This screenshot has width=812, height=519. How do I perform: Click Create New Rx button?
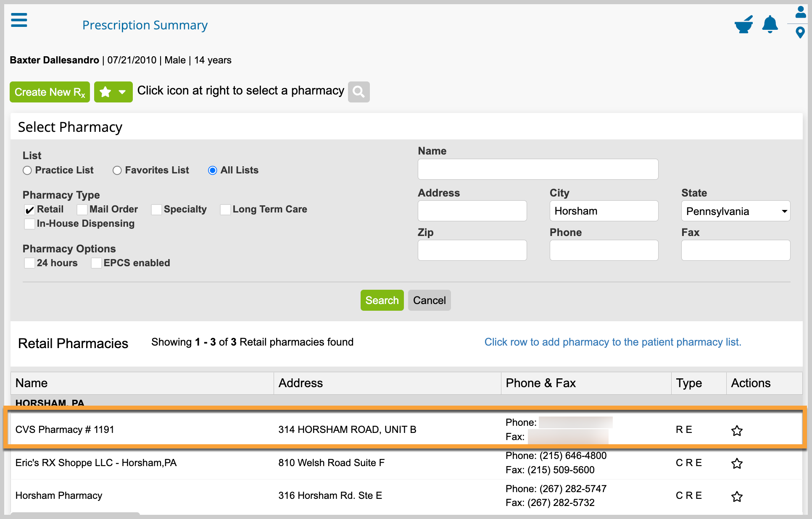coord(50,92)
